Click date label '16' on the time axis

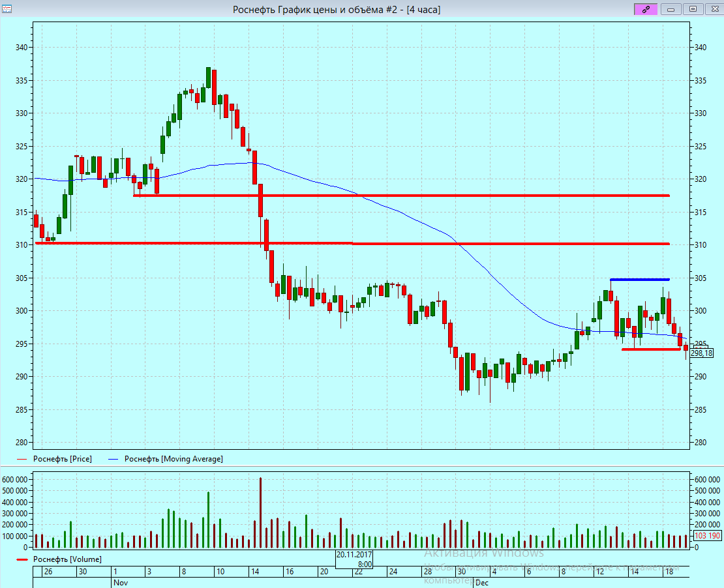(290, 572)
